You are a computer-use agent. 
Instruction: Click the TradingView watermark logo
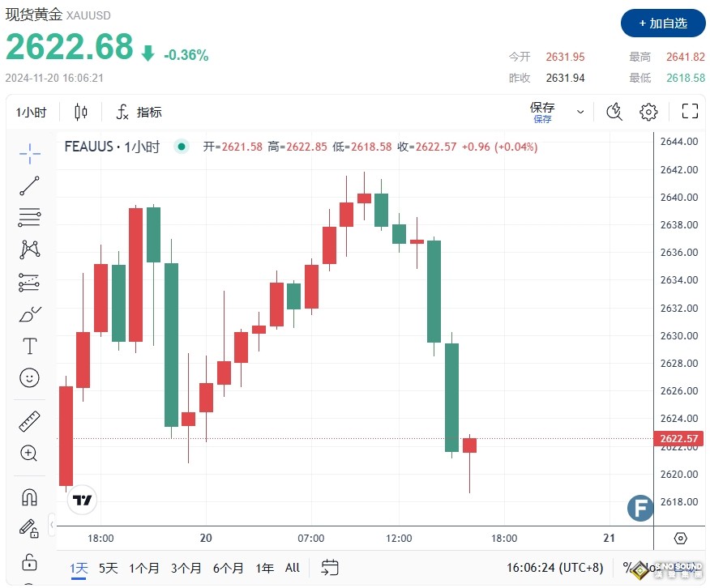[82, 500]
